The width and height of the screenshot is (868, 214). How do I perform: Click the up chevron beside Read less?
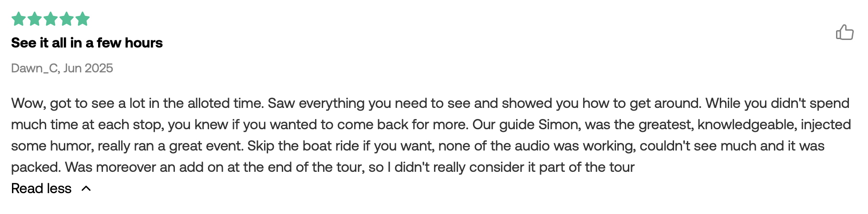tap(86, 189)
